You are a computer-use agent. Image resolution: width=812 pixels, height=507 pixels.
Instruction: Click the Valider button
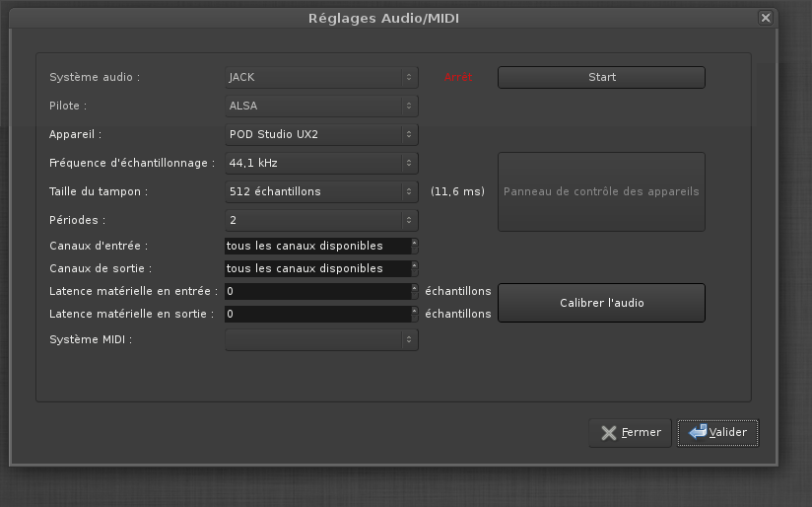click(x=717, y=433)
